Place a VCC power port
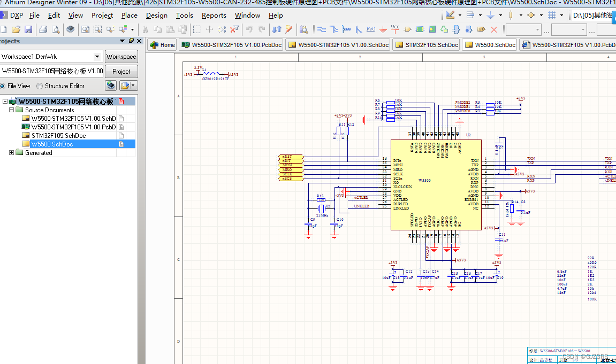 coord(395,28)
